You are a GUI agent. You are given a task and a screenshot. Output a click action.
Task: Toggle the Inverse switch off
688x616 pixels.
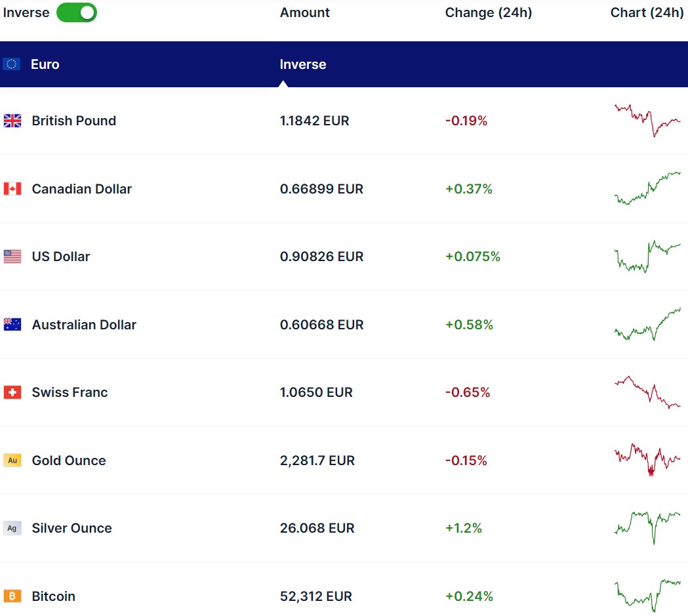(76, 12)
